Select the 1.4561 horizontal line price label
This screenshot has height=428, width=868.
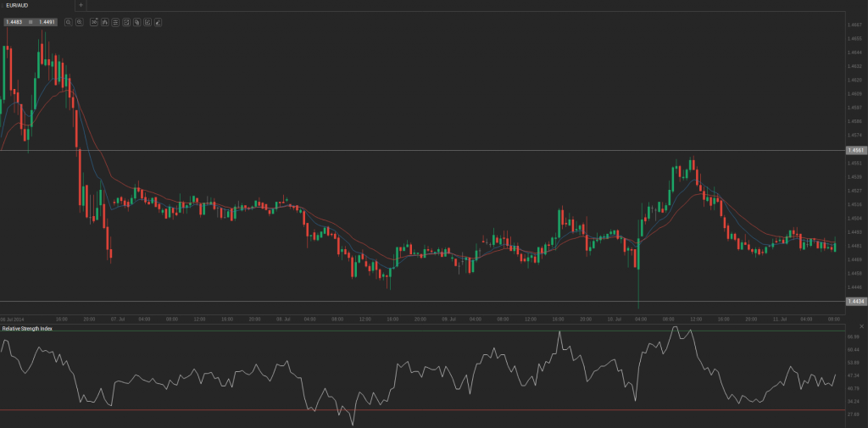coord(856,150)
